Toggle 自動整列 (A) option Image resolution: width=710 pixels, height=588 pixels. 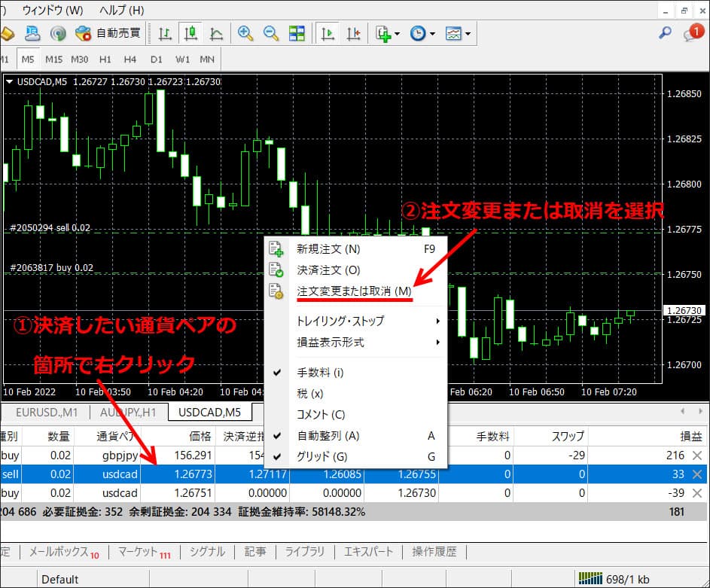click(328, 435)
